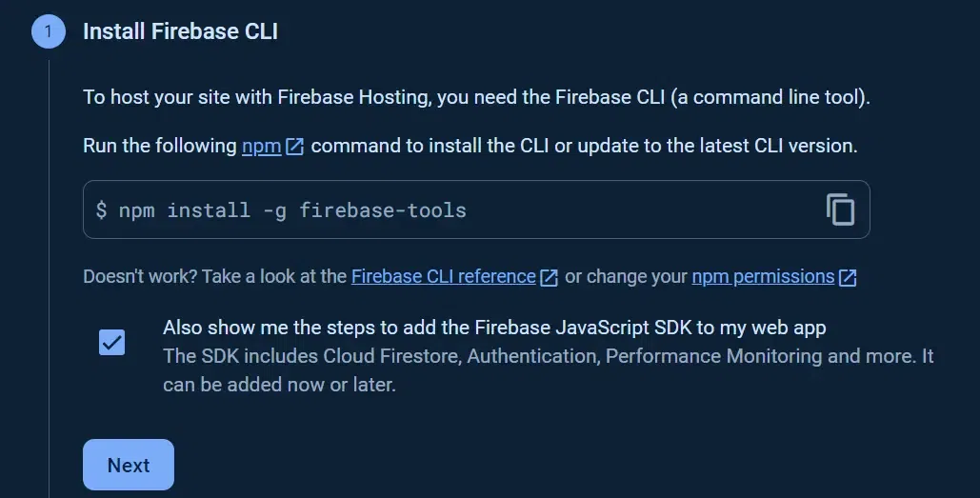Click the 'Doesn't work?' help text
The height and width of the screenshot is (498, 980).
[214, 277]
